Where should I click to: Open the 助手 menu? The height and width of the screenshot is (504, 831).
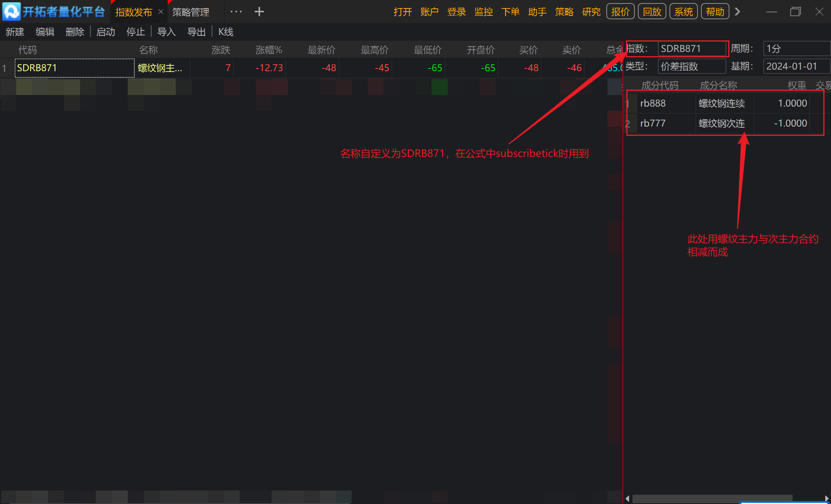[x=537, y=12]
